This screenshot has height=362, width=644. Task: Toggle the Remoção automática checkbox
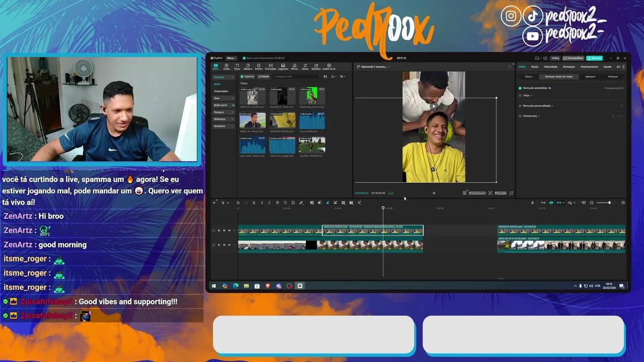click(520, 88)
